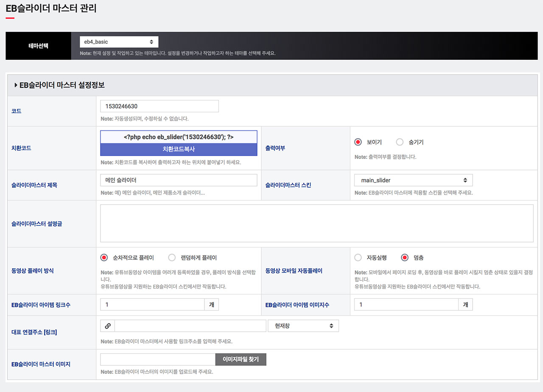Click the 대표 연결주소 URL input
Image resolution: width=543 pixels, height=392 pixels.
190,326
